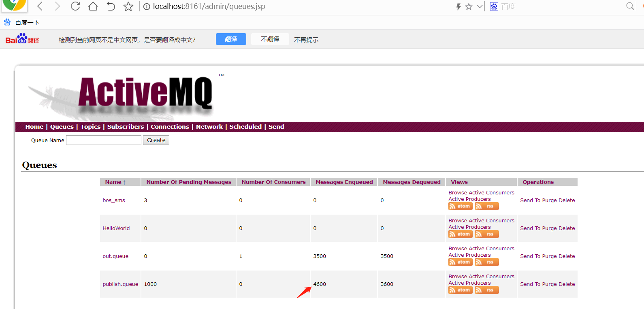
Task: Open Active Producers for publish.queue
Action: pos(469,283)
